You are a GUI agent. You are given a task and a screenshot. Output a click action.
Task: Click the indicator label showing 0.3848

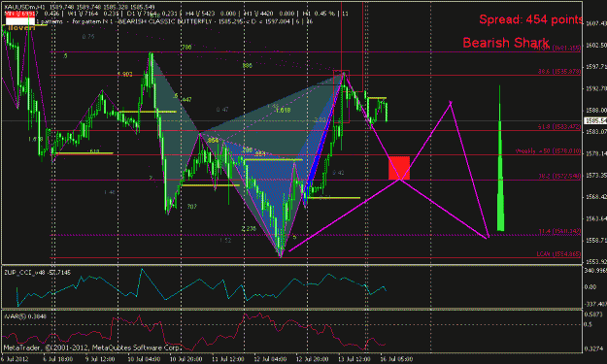click(25, 316)
